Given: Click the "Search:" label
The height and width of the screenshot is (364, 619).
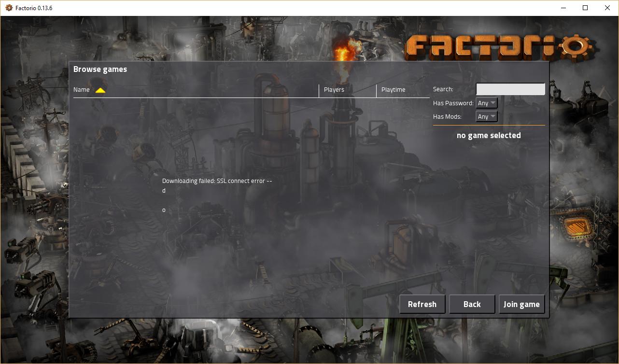Looking at the screenshot, I should (x=443, y=89).
